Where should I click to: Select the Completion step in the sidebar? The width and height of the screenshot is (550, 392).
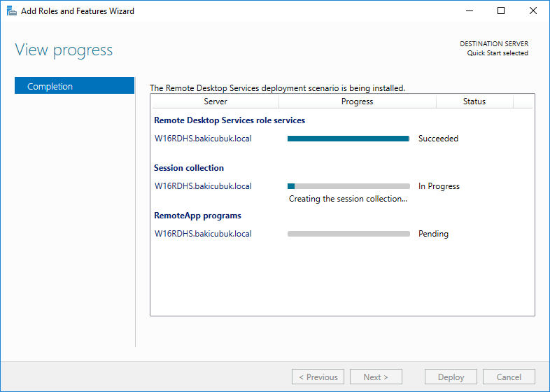point(74,85)
